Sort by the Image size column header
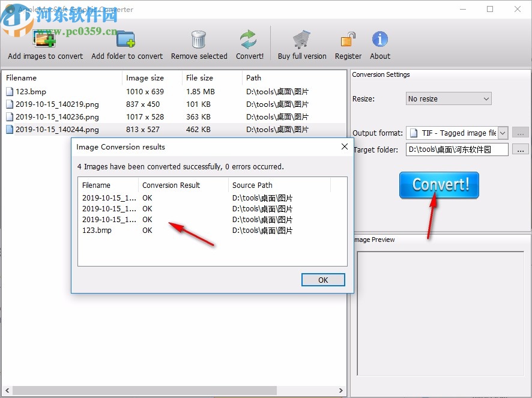The width and height of the screenshot is (532, 398). click(x=144, y=77)
